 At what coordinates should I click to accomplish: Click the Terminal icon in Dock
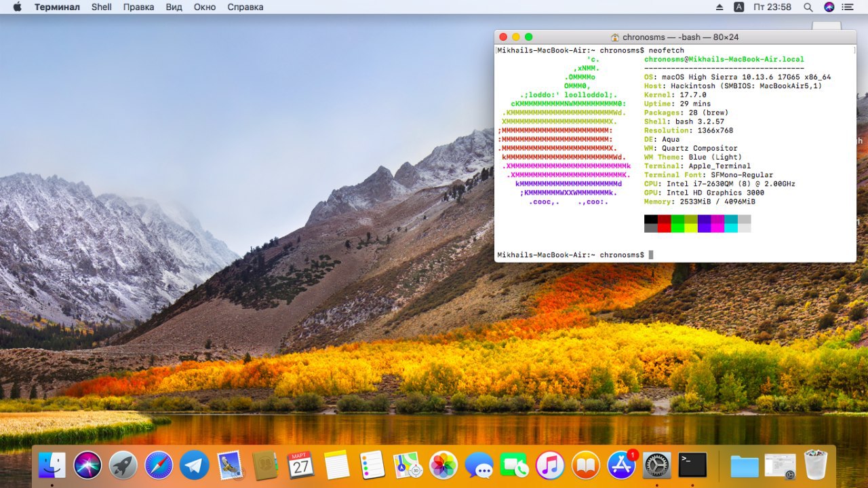(692, 465)
